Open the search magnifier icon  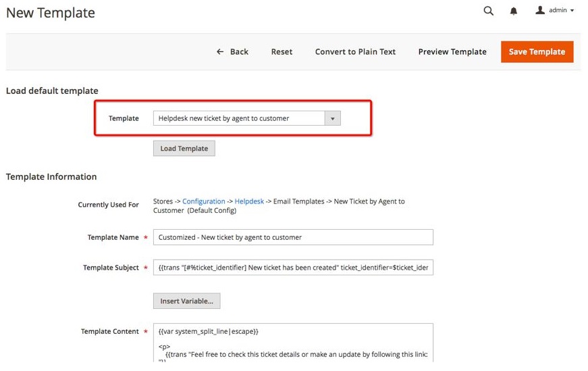[x=488, y=11]
